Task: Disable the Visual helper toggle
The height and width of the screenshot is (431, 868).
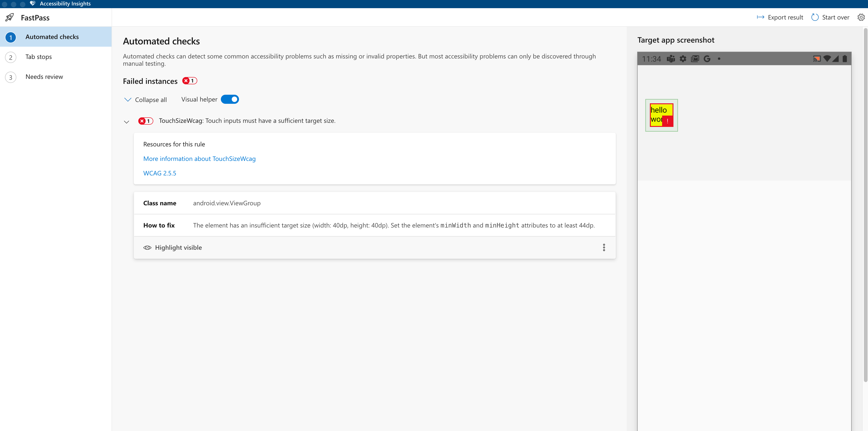Action: 230,99
